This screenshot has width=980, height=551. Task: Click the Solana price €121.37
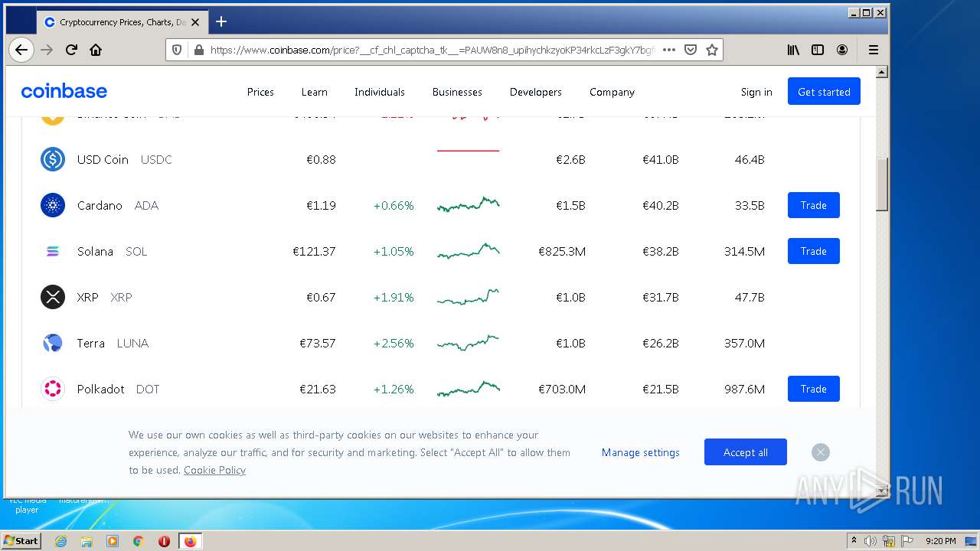(x=314, y=251)
